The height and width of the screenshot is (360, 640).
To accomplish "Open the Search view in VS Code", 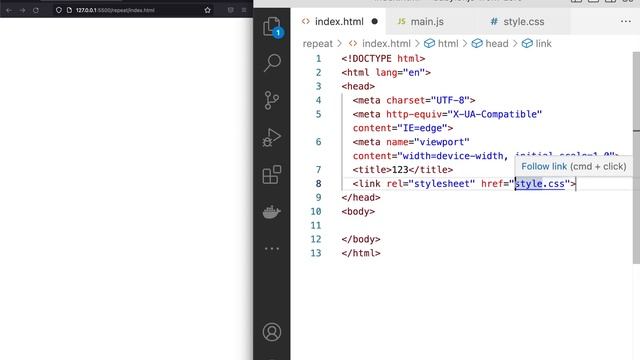I will tap(272, 63).
